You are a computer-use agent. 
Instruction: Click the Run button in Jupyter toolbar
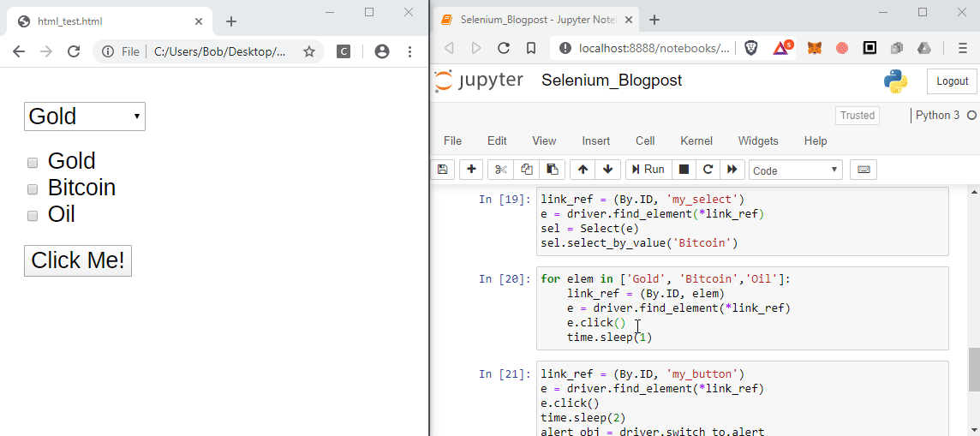click(648, 170)
